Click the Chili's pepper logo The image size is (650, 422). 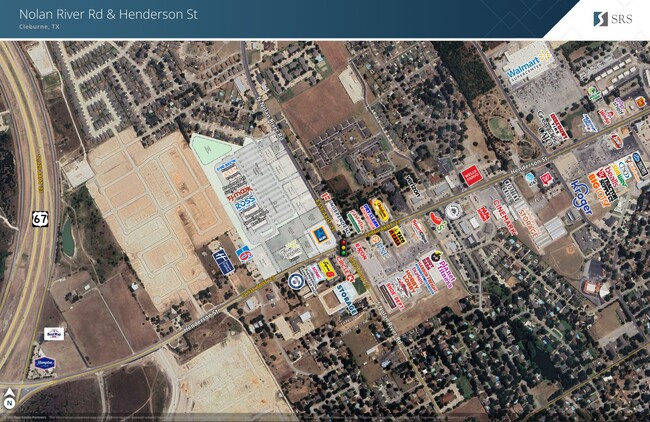tap(436, 218)
